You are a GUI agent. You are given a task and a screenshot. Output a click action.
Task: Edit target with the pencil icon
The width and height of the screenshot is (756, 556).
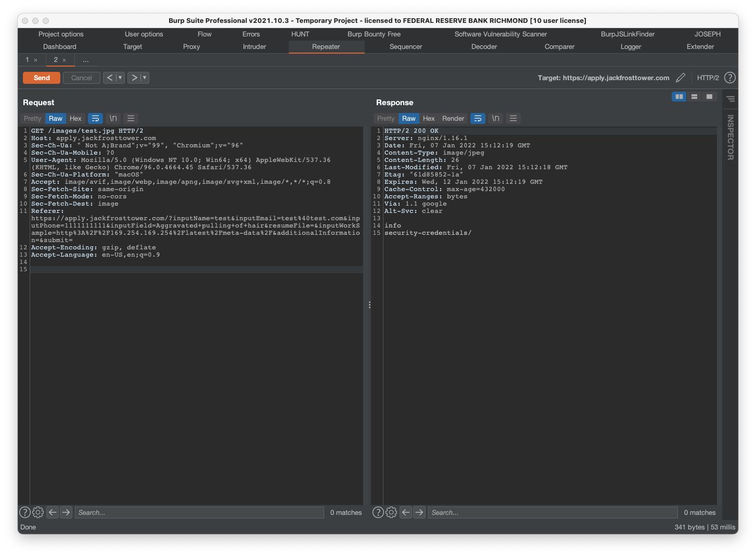click(681, 78)
